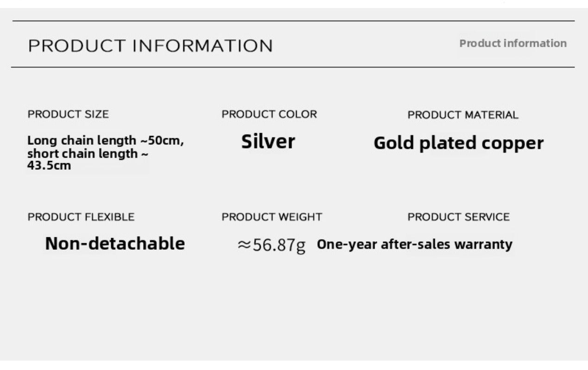Select the PRODUCT COLOR label

pos(269,114)
